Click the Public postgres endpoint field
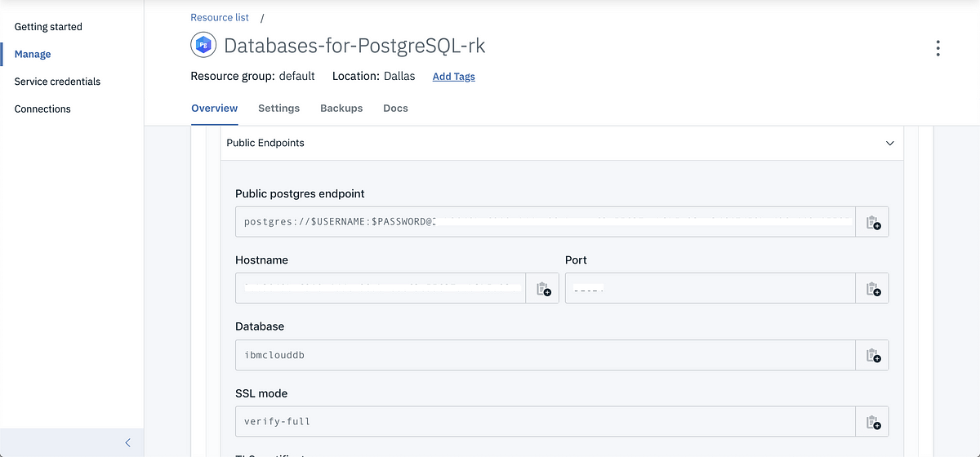The width and height of the screenshot is (980, 457). (546, 222)
